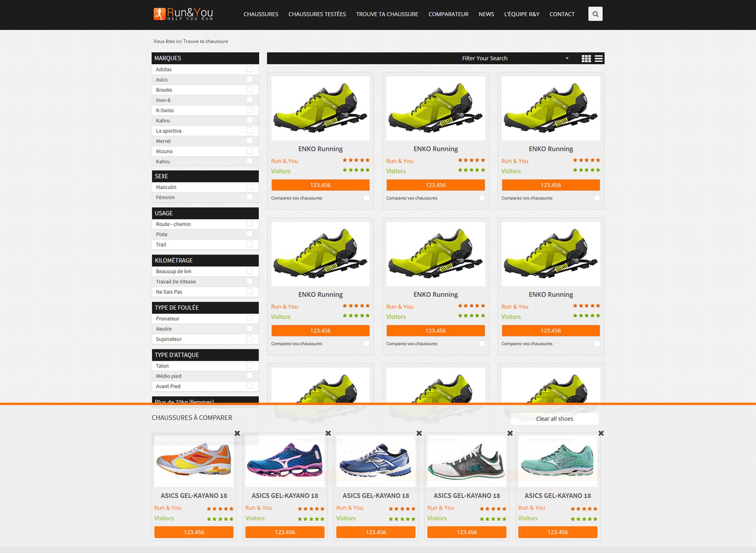The height and width of the screenshot is (553, 756).
Task: Click the KILOMÉTRAGE section header
Action: coord(205,260)
